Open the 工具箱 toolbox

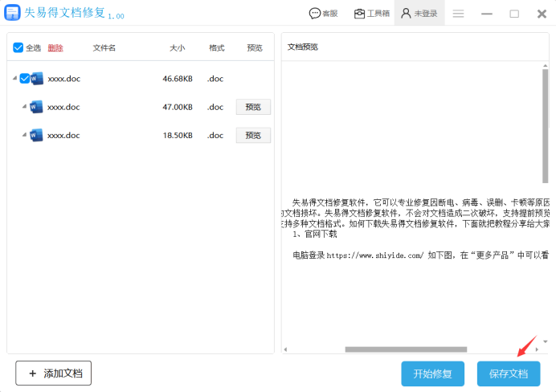coord(372,14)
